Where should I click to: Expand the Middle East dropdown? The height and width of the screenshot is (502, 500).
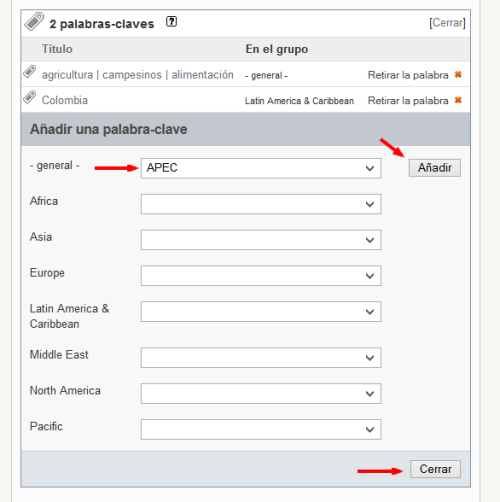click(x=261, y=358)
